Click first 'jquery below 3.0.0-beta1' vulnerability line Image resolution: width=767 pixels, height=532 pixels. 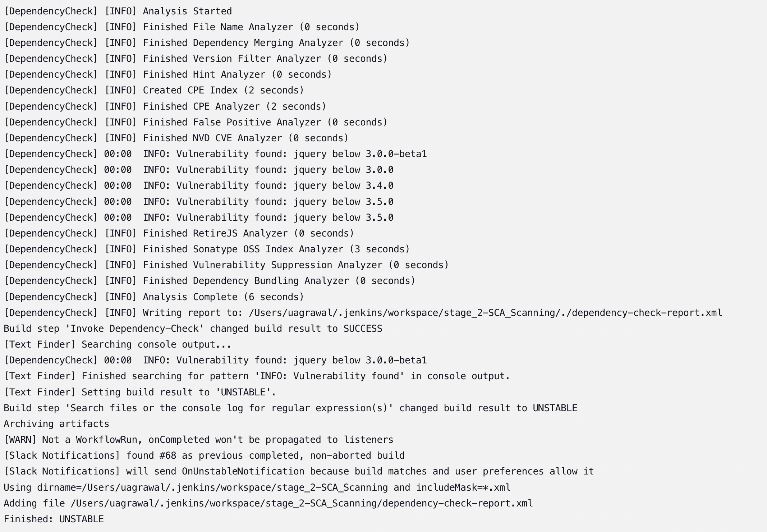tap(215, 154)
